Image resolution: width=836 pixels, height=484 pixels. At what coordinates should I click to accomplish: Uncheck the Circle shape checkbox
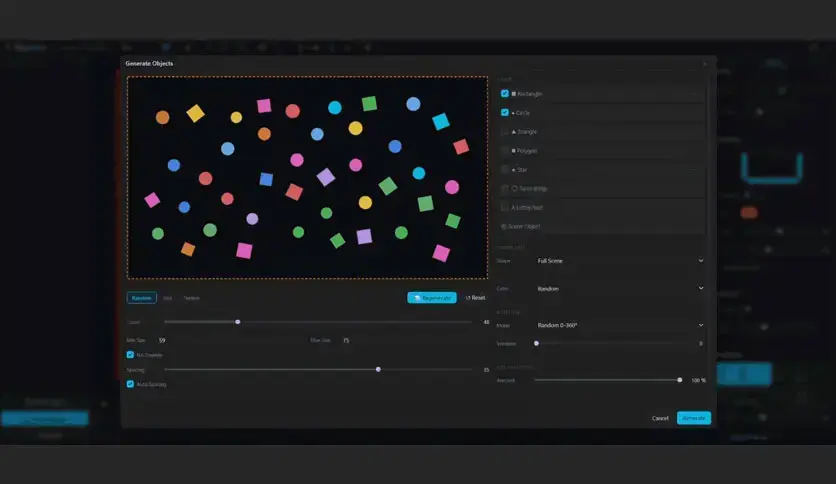(504, 112)
